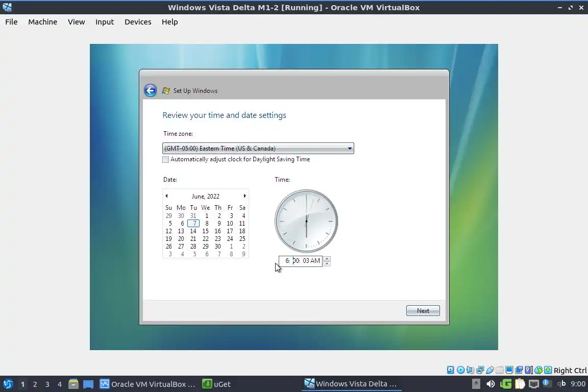Open the clipboard manager tray icon
The height and width of the screenshot is (392, 588).
(x=520, y=383)
